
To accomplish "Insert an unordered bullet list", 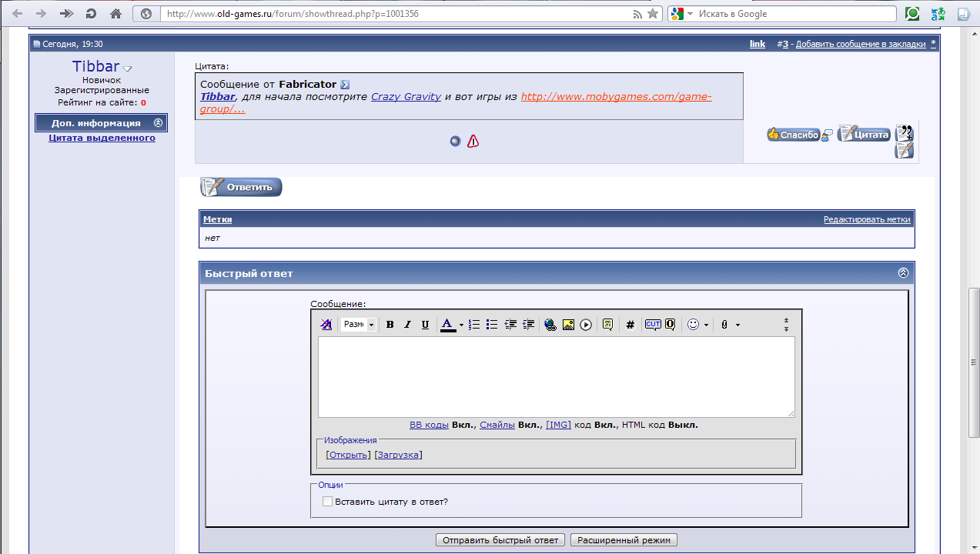I will tap(493, 325).
